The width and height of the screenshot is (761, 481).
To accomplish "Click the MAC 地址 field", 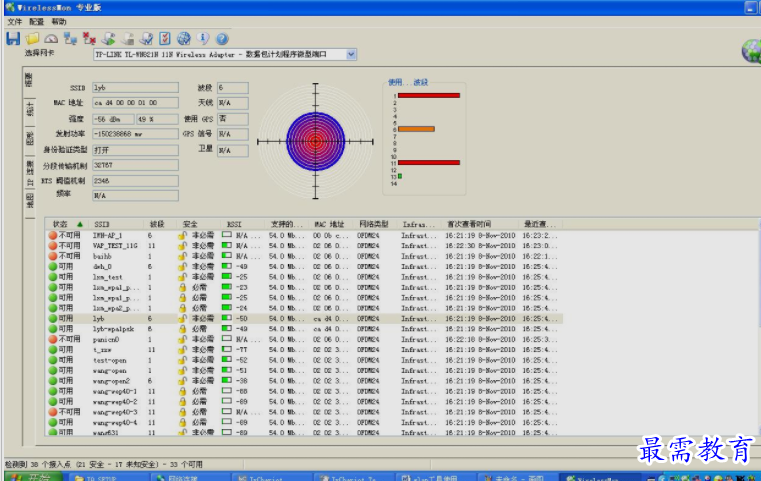I will (135, 103).
